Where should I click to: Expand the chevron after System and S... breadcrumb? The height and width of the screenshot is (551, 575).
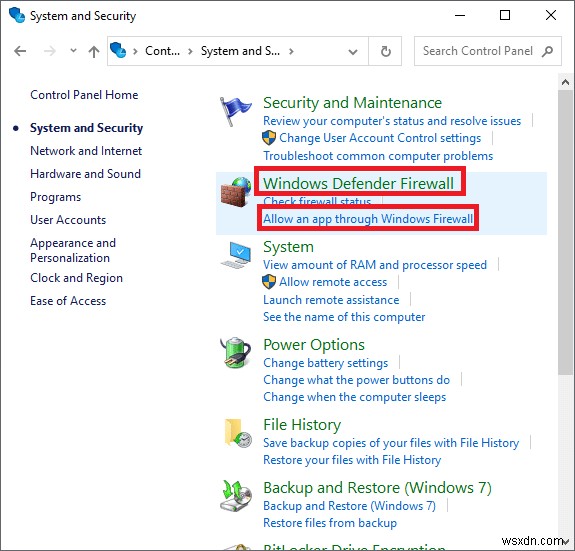pos(291,51)
